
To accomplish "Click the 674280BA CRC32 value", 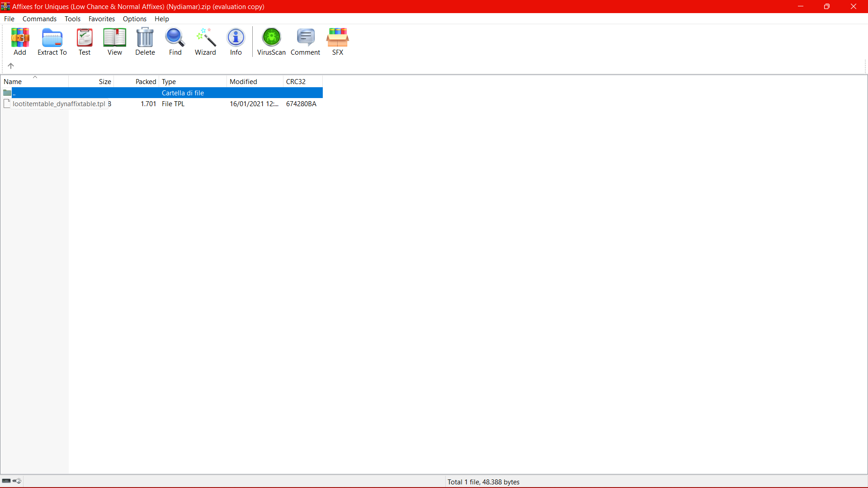I will click(301, 104).
